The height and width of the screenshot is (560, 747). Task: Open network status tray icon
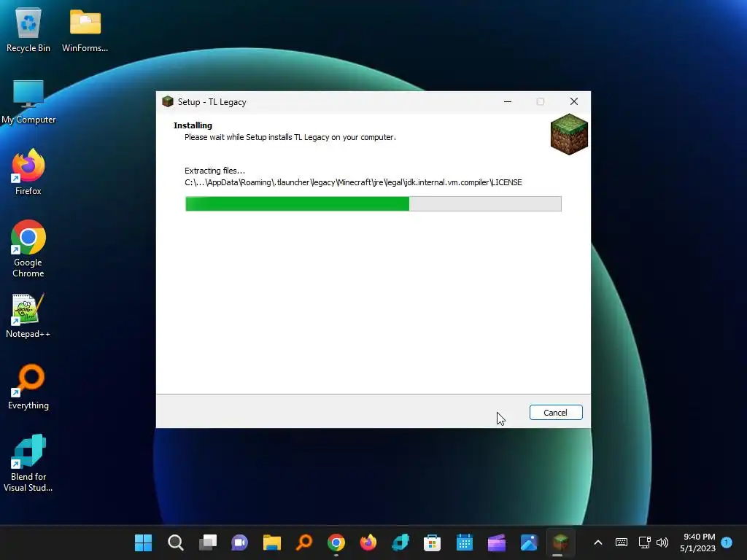(644, 542)
